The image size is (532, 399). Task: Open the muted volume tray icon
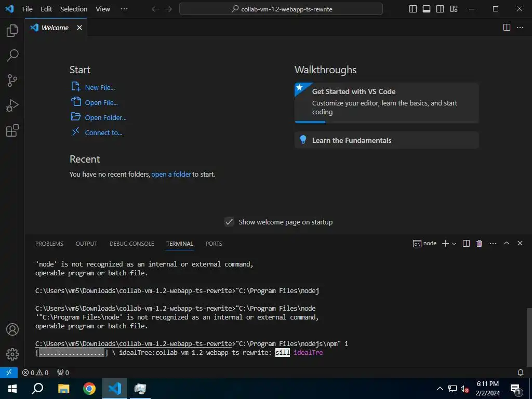coord(464,389)
